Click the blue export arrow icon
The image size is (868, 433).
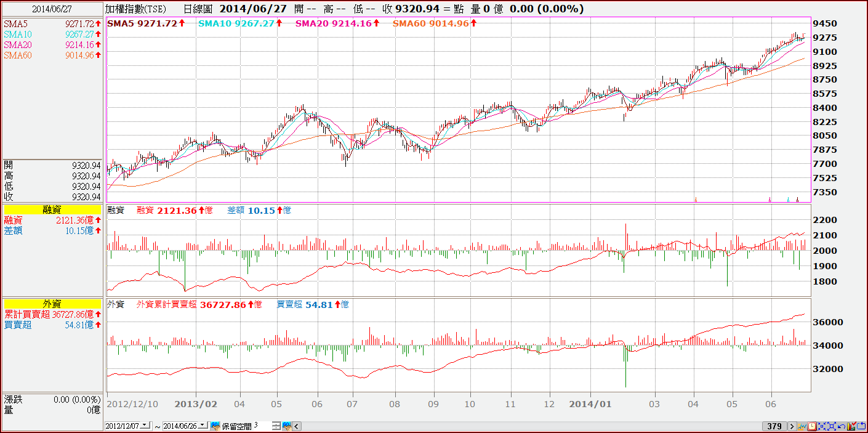pyautogui.click(x=861, y=426)
